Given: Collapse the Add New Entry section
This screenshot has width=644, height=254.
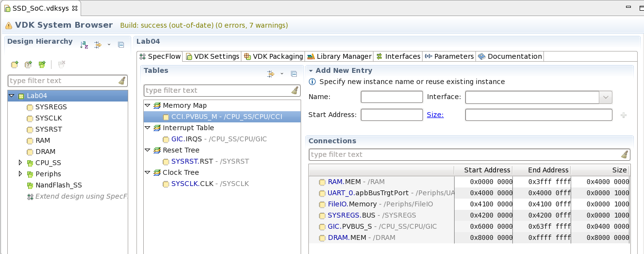Looking at the screenshot, I should coord(311,71).
